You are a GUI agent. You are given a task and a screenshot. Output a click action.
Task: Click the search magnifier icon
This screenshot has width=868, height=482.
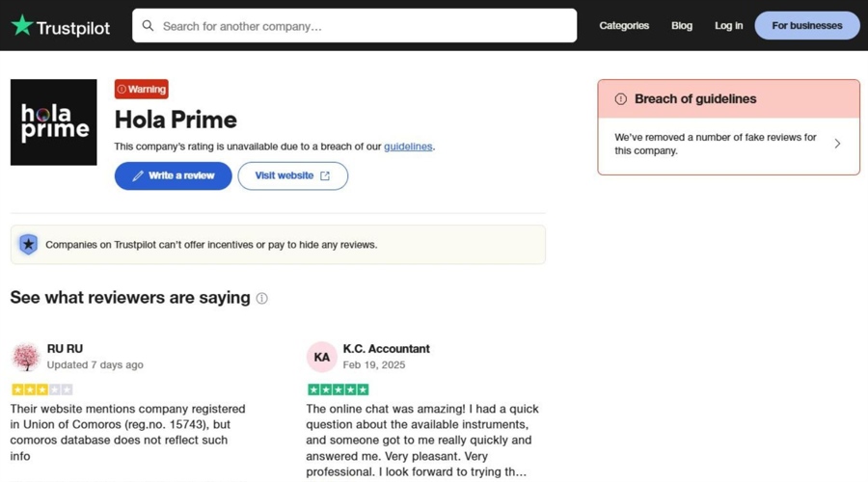click(148, 26)
